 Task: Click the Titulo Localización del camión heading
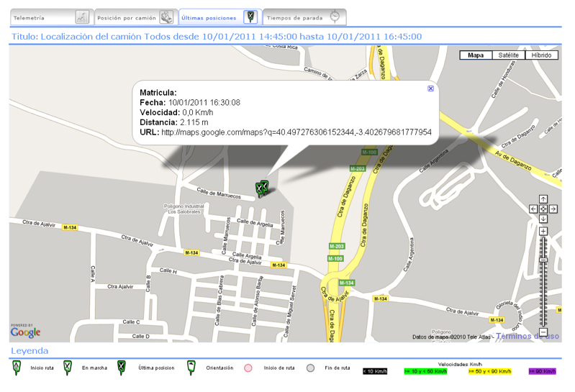point(217,37)
